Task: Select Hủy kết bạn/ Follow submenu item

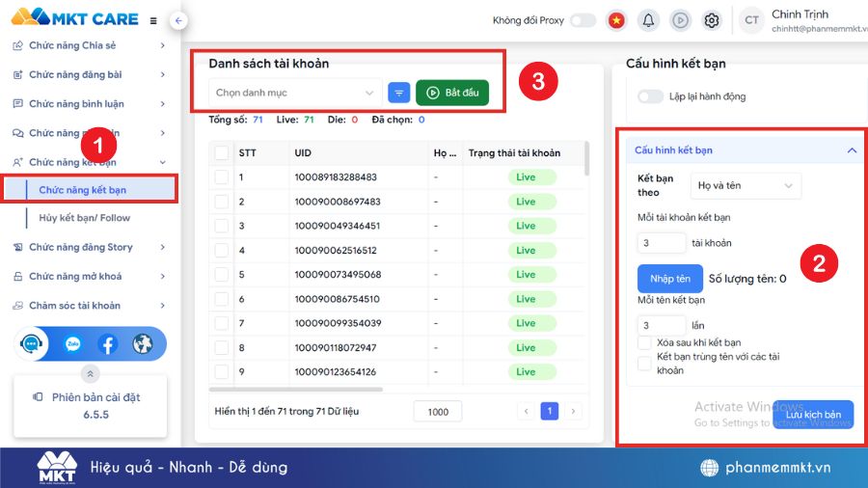Action: pos(84,218)
